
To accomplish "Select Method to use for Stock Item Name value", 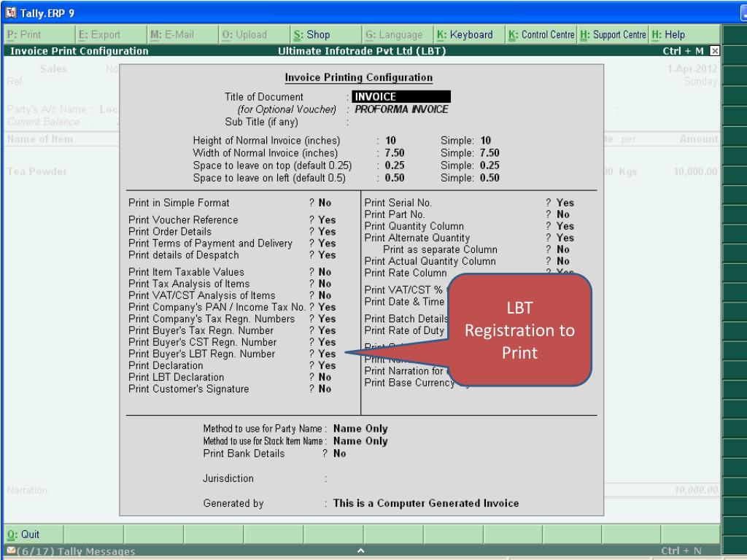I will 360,441.
